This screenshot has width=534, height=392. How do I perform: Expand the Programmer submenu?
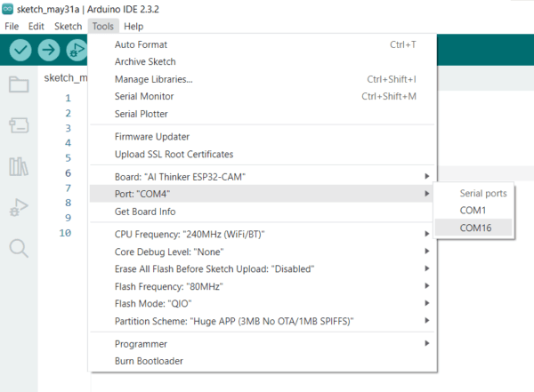pyautogui.click(x=263, y=344)
